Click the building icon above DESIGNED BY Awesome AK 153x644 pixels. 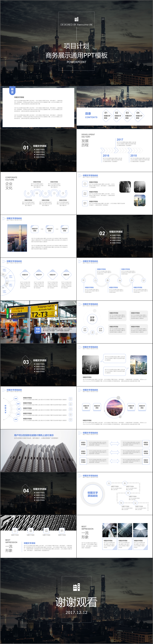(76, 19)
